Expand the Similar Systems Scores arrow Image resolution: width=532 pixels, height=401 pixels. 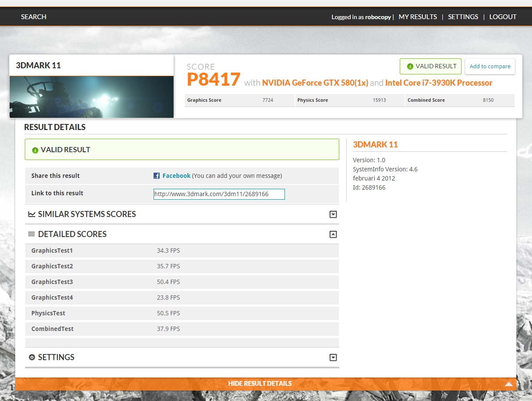coord(333,214)
